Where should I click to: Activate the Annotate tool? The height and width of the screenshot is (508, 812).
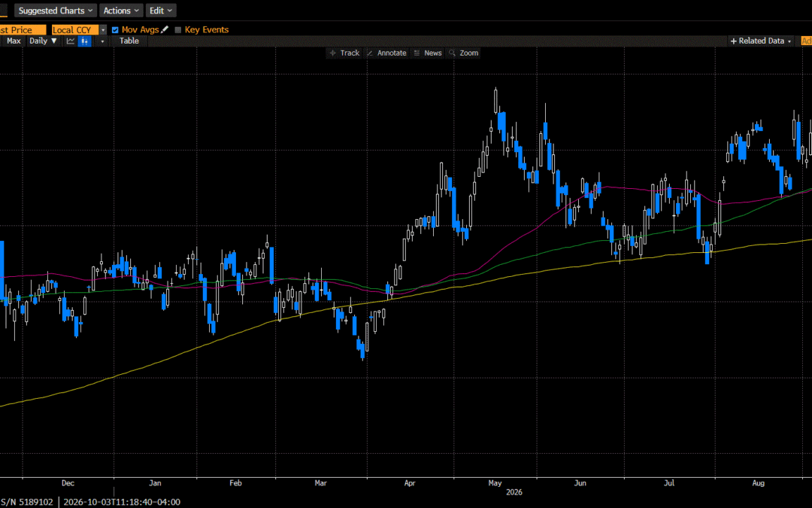coord(387,53)
